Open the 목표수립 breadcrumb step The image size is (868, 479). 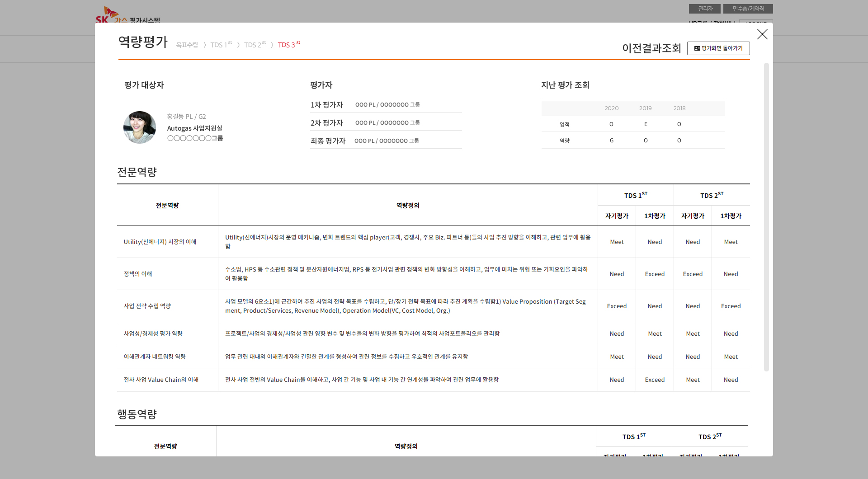click(187, 45)
